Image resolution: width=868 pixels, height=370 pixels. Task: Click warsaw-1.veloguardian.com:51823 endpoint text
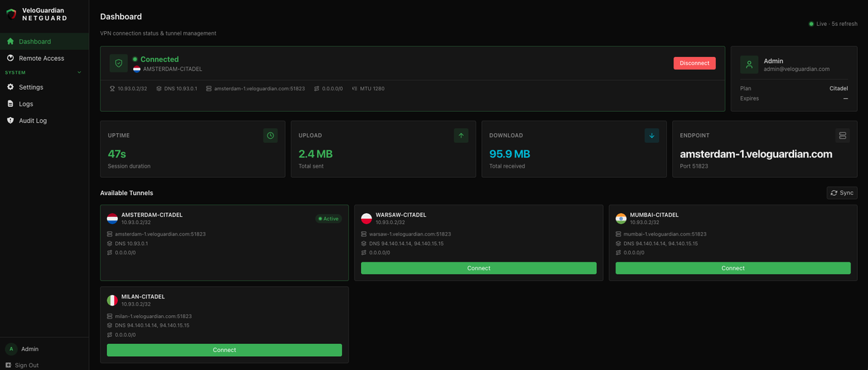pyautogui.click(x=410, y=234)
